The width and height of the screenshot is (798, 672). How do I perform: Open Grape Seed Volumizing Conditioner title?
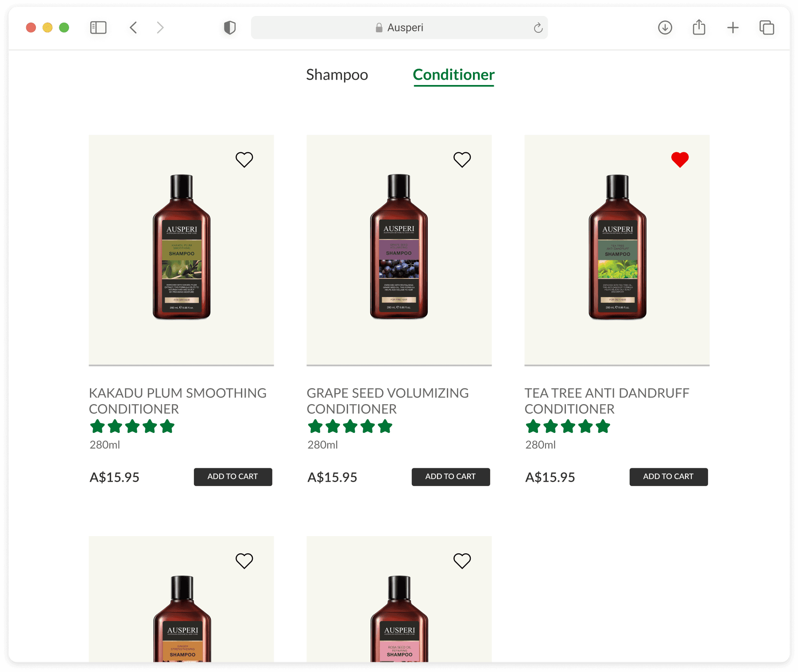(387, 401)
